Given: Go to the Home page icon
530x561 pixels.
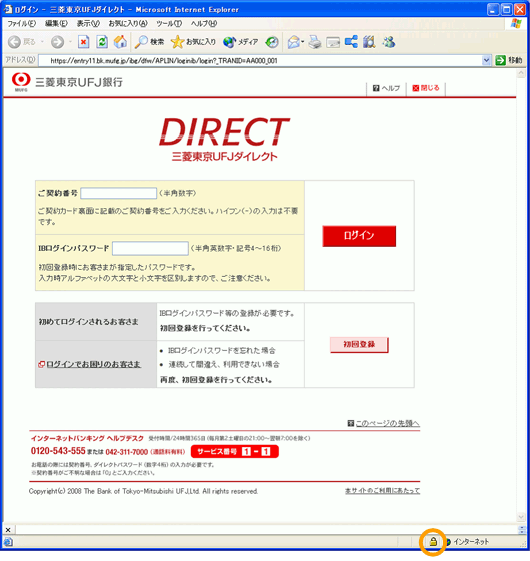Looking at the screenshot, I should [120, 42].
